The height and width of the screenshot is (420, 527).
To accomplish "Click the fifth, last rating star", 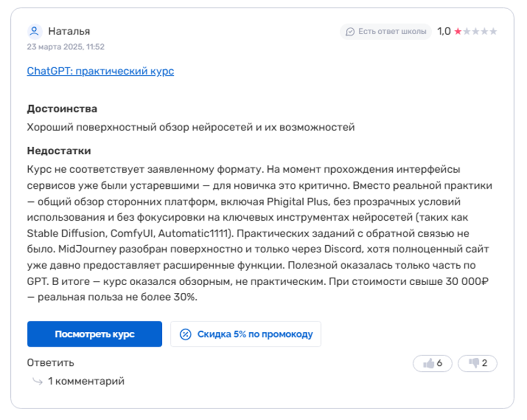I will [x=493, y=31].
